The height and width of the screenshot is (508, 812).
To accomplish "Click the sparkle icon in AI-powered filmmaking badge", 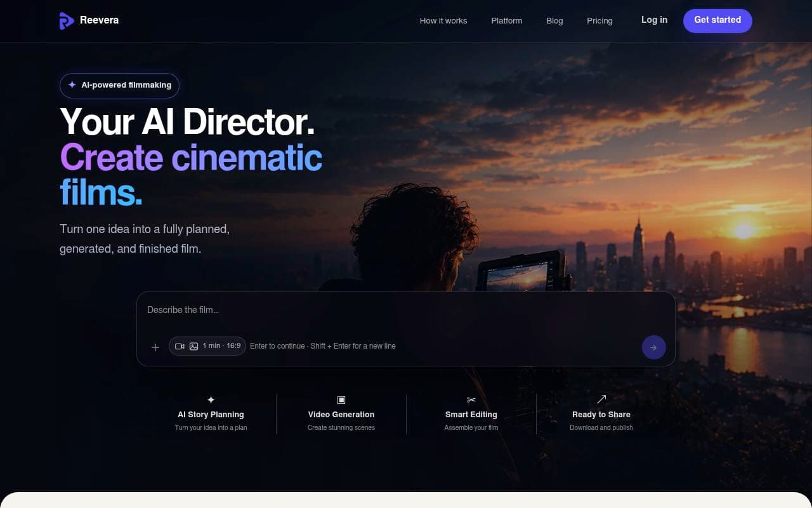I will pos(72,85).
